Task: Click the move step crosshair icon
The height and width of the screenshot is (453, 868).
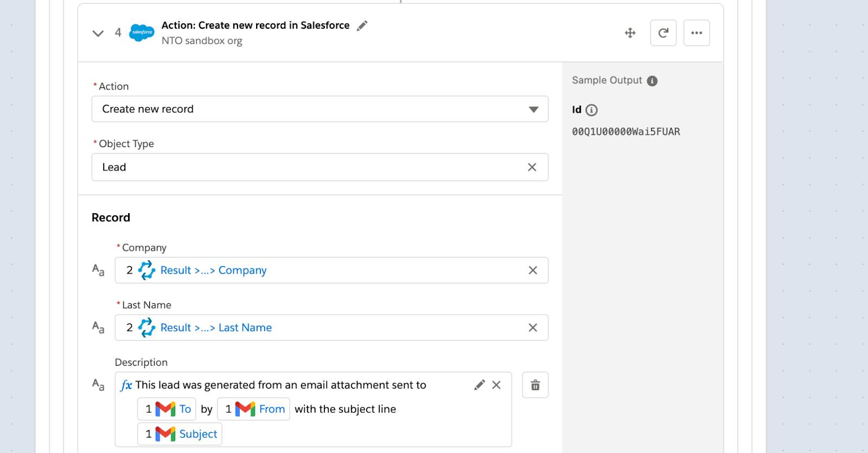Action: coord(630,33)
